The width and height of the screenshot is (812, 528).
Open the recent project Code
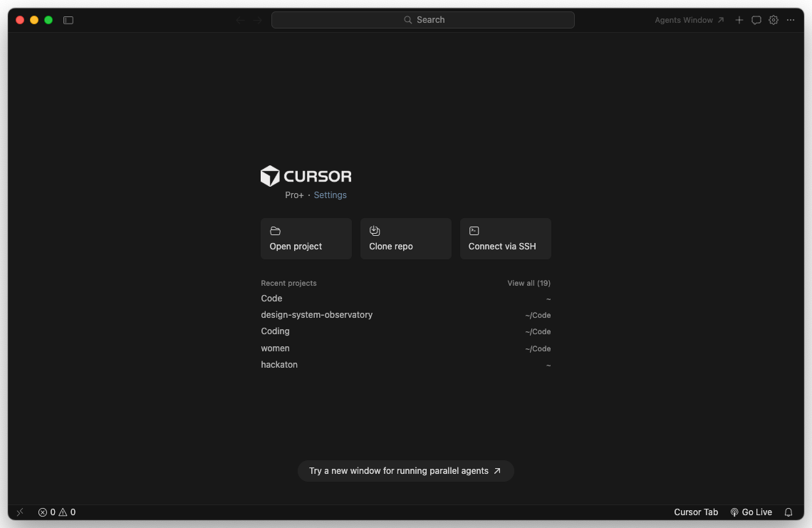405,299
